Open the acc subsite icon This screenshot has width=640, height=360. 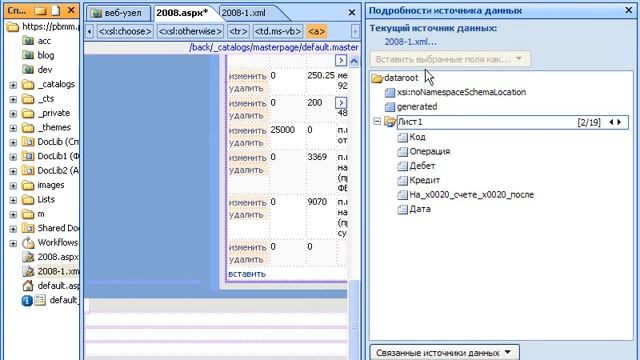click(x=28, y=41)
